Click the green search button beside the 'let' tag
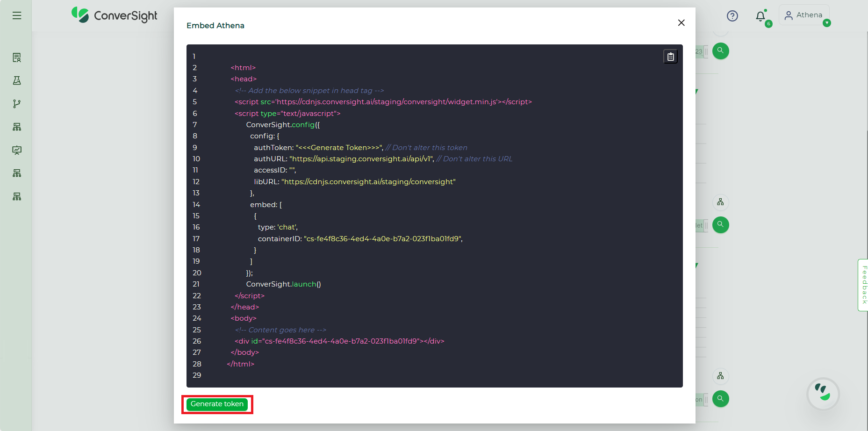This screenshot has height=431, width=868. (x=720, y=225)
